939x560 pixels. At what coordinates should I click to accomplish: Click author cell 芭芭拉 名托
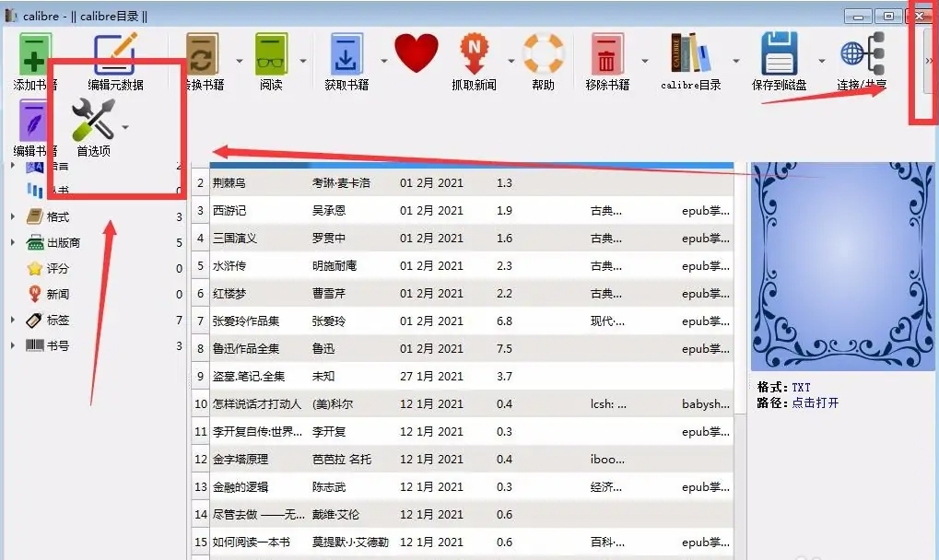click(x=341, y=460)
